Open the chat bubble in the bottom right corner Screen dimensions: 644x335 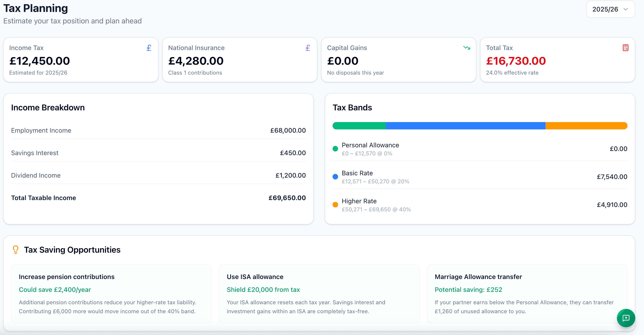tap(626, 318)
